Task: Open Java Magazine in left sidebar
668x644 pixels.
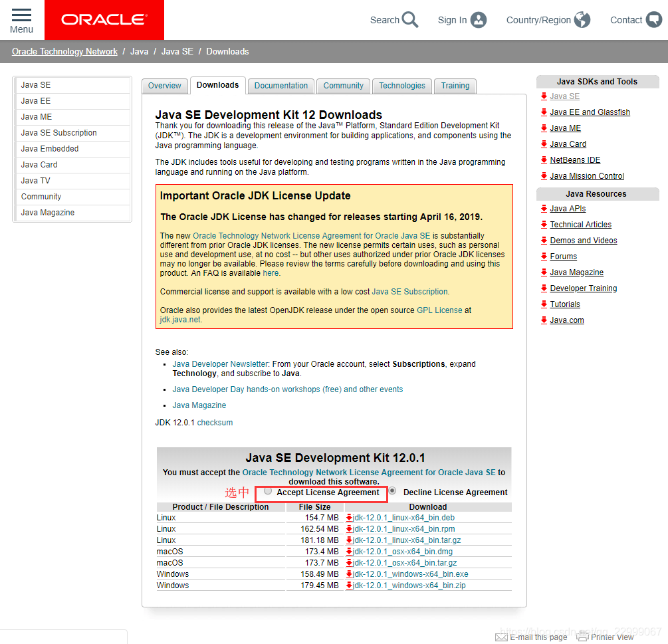Action: (x=73, y=213)
